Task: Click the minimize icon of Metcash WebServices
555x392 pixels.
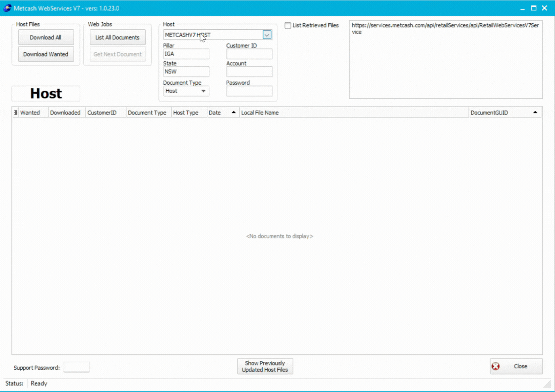Action: point(522,8)
